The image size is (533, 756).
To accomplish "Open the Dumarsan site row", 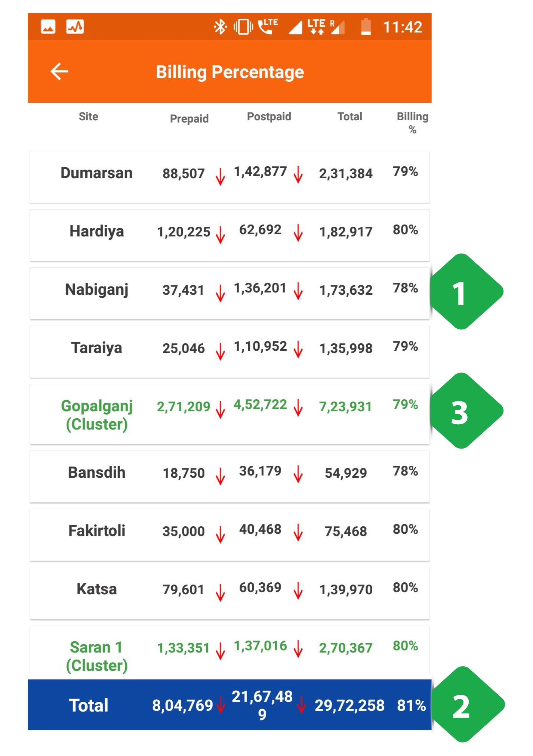I will coord(229,177).
